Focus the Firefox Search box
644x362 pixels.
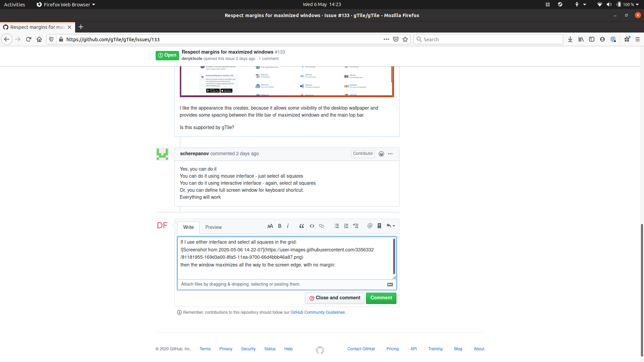tap(488, 39)
